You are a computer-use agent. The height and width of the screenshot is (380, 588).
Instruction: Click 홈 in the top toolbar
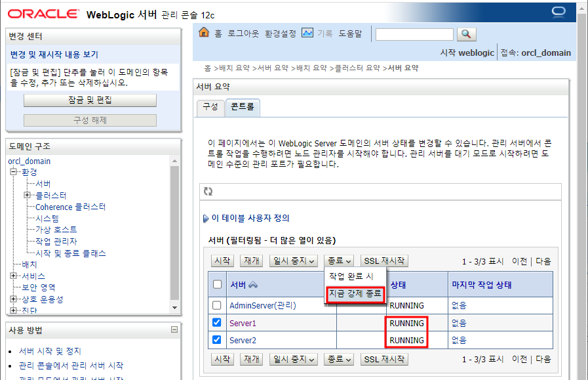point(218,33)
